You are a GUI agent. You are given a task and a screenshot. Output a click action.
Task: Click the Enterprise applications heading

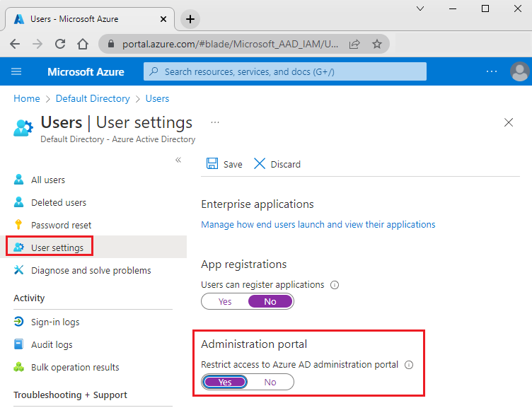[258, 204]
